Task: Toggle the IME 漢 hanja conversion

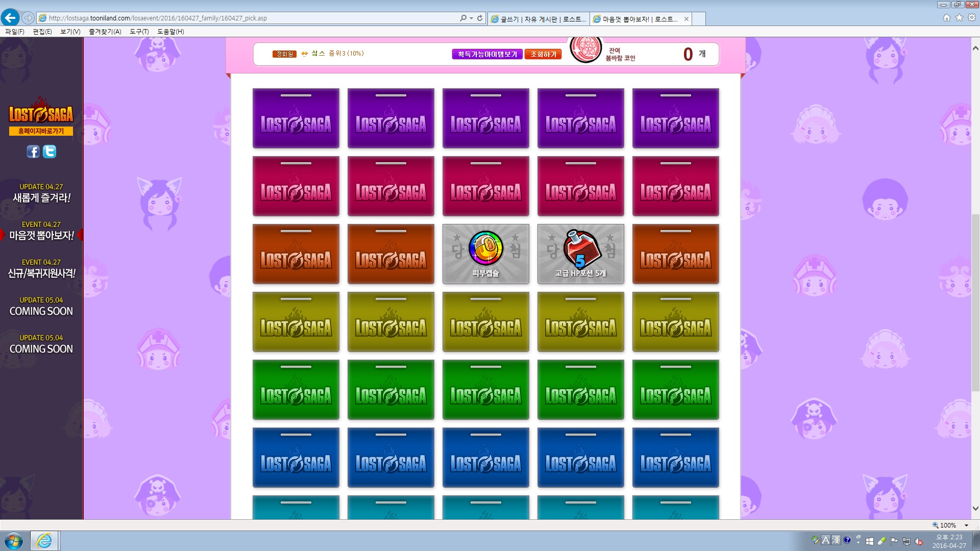Action: point(836,540)
